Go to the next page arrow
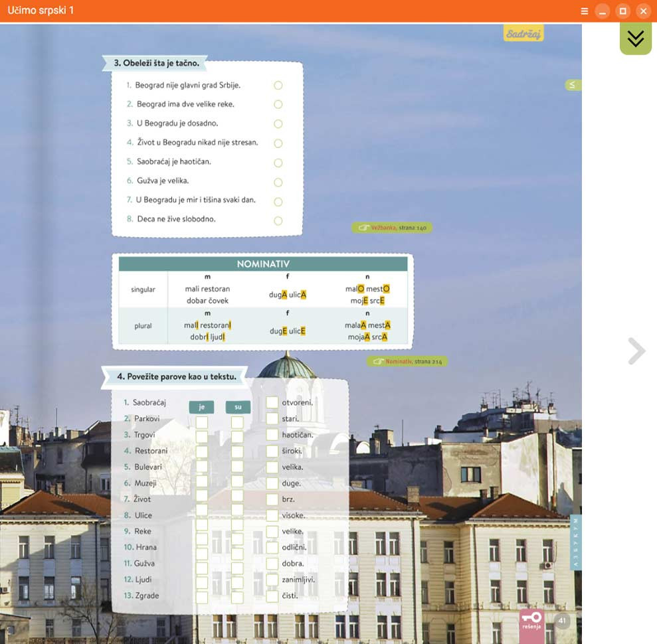 tap(636, 351)
